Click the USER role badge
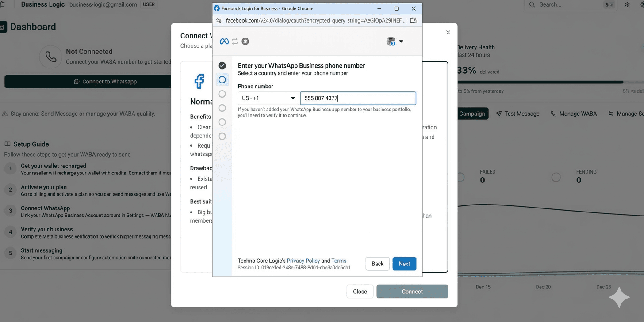Image resolution: width=644 pixels, height=322 pixels. click(149, 4)
